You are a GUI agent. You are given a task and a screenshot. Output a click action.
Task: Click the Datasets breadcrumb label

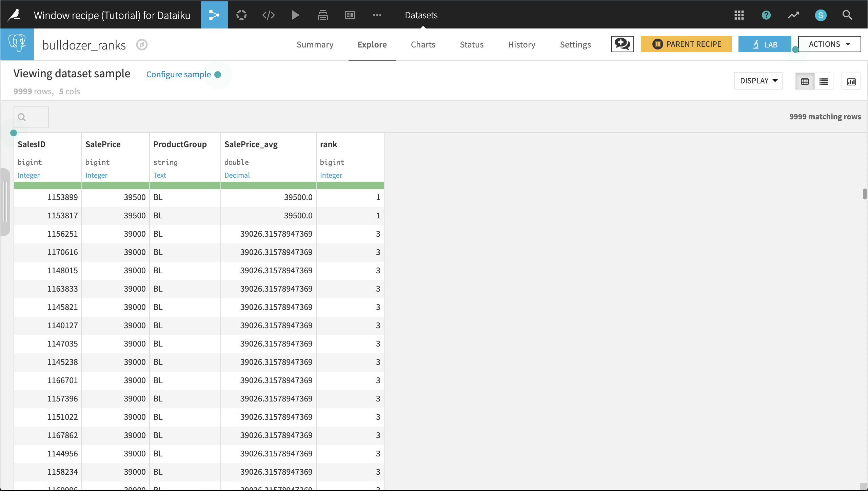[x=421, y=15]
